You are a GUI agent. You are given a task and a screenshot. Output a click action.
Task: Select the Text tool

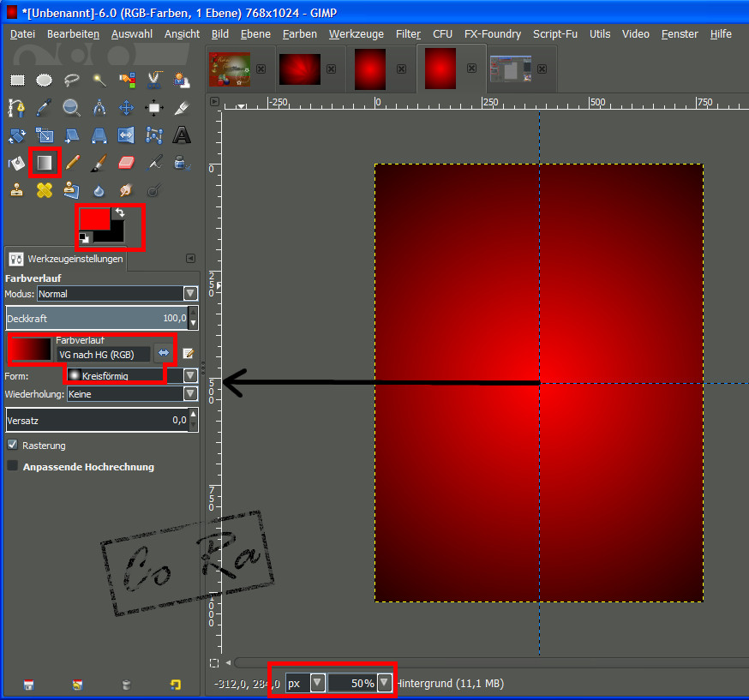click(x=181, y=135)
